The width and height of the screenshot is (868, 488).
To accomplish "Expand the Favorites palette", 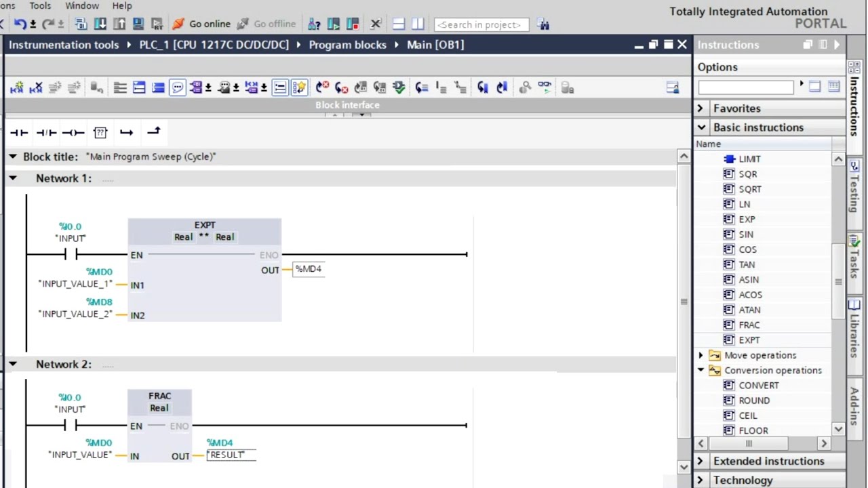I will [x=701, y=108].
